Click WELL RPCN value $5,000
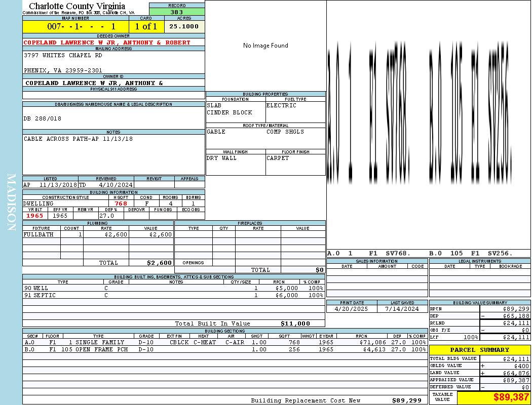 click(x=287, y=289)
